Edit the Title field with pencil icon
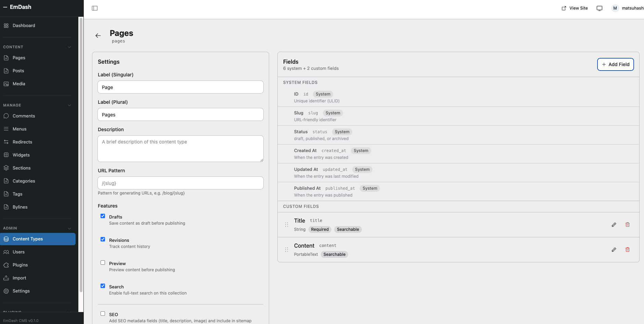 614,225
